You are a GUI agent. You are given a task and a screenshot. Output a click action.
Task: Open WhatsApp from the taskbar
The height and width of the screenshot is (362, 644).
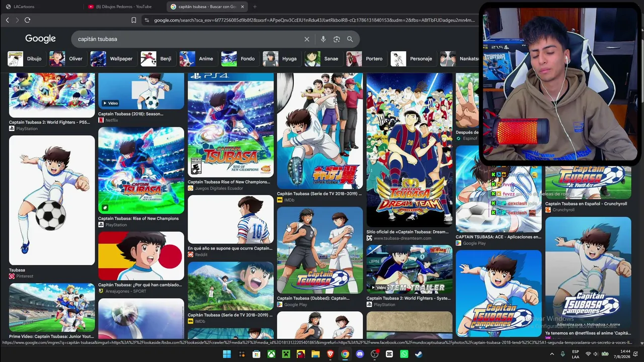[x=404, y=354]
